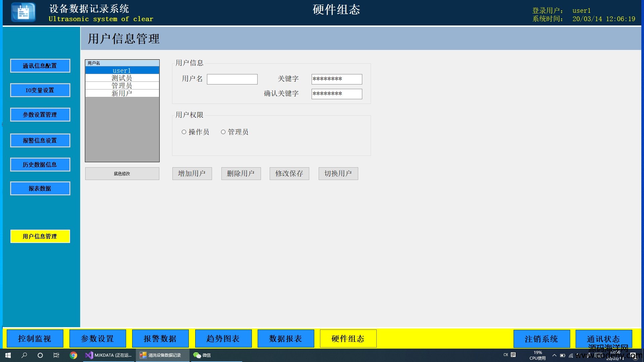
Task: Open the touch keyboard tray icon
Action: pos(598,355)
